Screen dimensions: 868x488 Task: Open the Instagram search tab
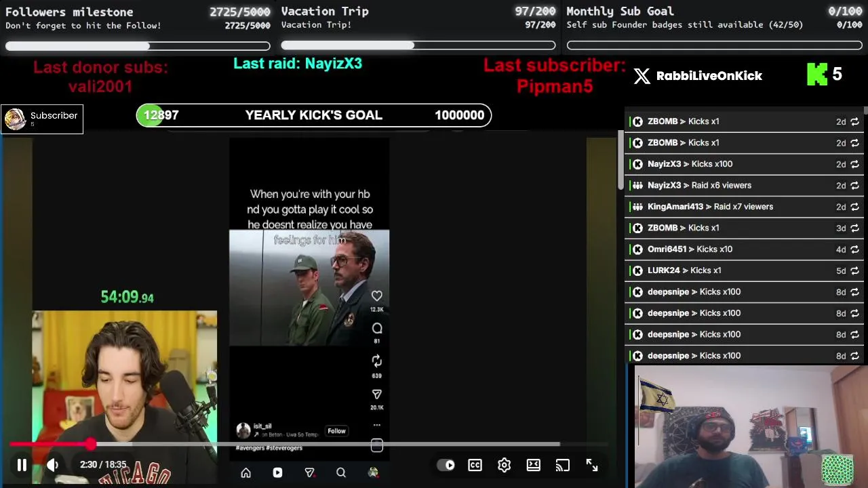point(341,473)
